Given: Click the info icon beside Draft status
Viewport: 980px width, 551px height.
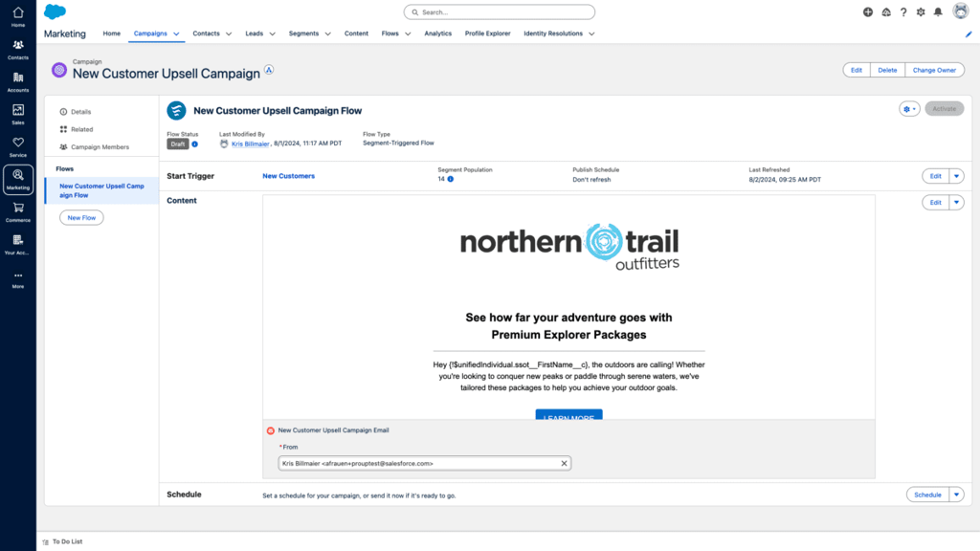Looking at the screenshot, I should (195, 144).
